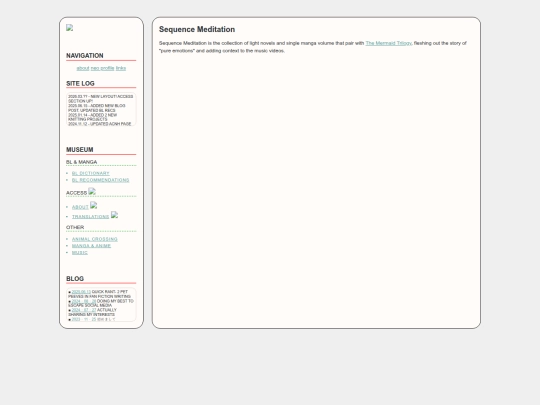Viewport: 540px width, 405px height.
Task: Open the 'about' navigation link
Action: pyautogui.click(x=83, y=68)
